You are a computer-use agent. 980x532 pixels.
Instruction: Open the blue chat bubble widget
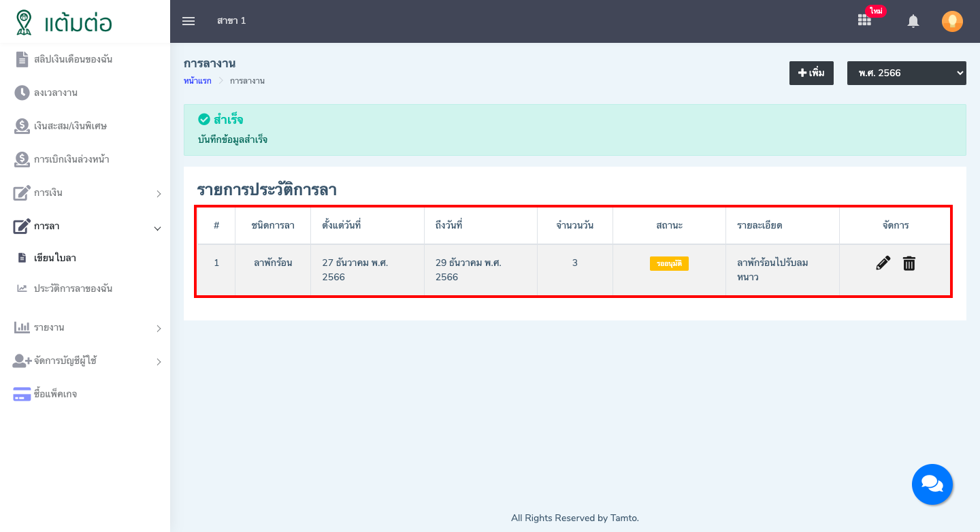click(932, 484)
